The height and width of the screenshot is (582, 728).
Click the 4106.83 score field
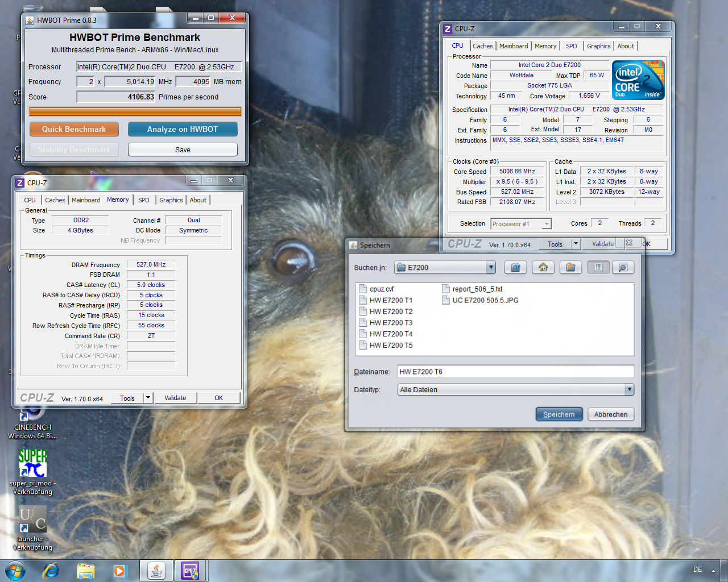pos(116,97)
